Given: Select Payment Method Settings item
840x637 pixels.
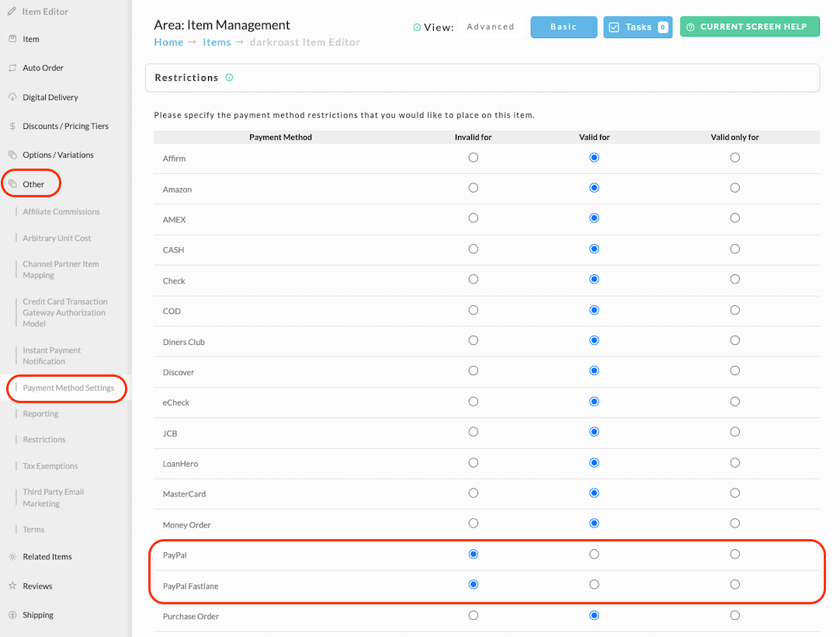Looking at the screenshot, I should click(x=68, y=388).
